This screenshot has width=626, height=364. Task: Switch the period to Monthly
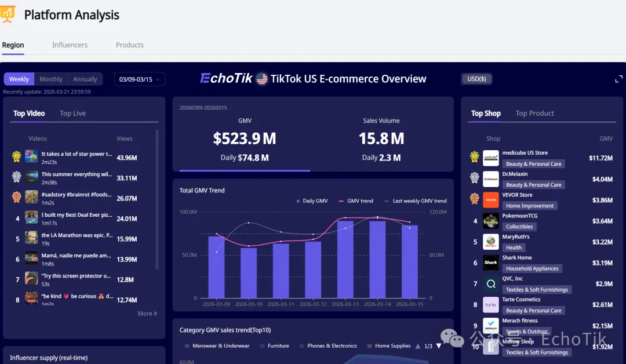point(51,79)
